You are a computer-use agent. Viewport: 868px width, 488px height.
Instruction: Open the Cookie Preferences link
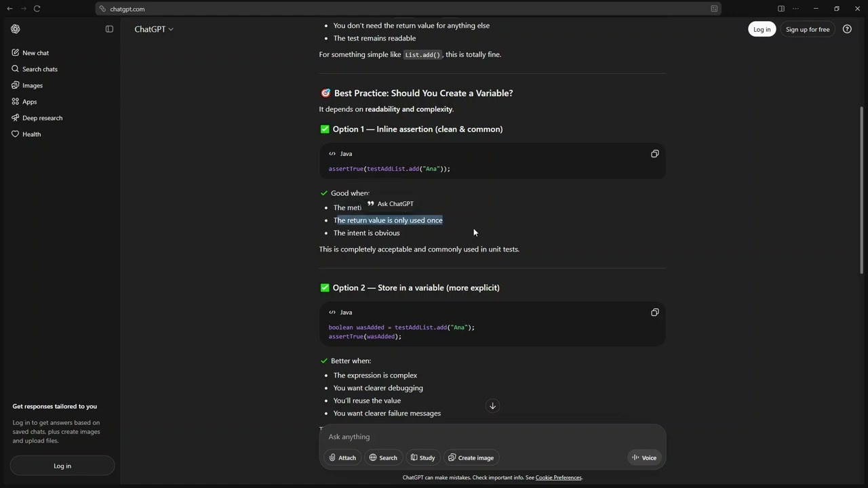(558, 478)
